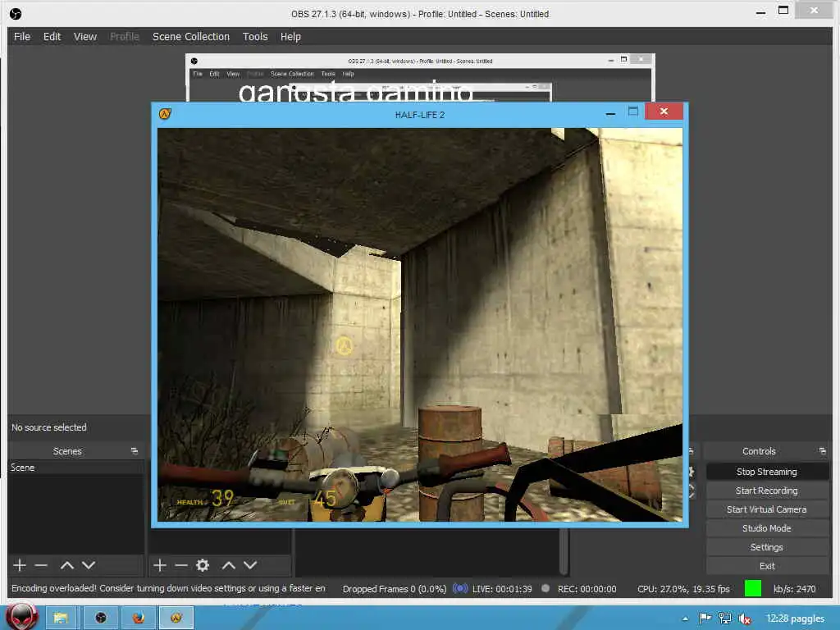The image size is (840, 630).
Task: Click the Half-Life 2 window lambda icon
Action: [165, 113]
